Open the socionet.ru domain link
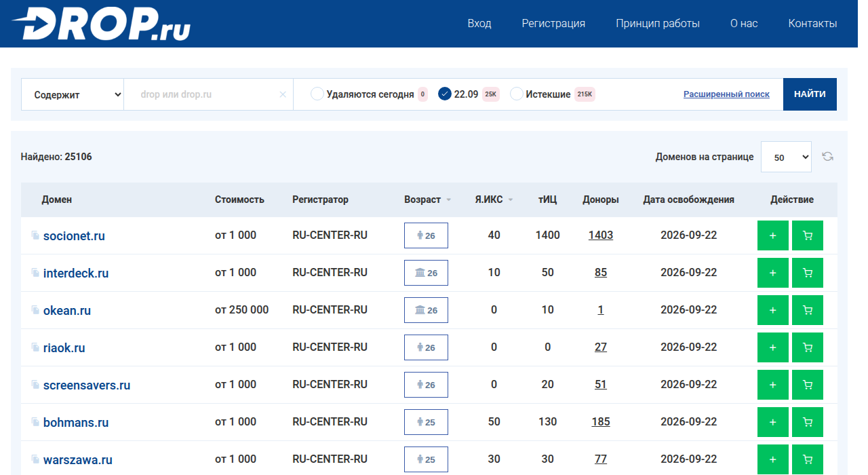The height and width of the screenshot is (475, 868). coord(74,236)
